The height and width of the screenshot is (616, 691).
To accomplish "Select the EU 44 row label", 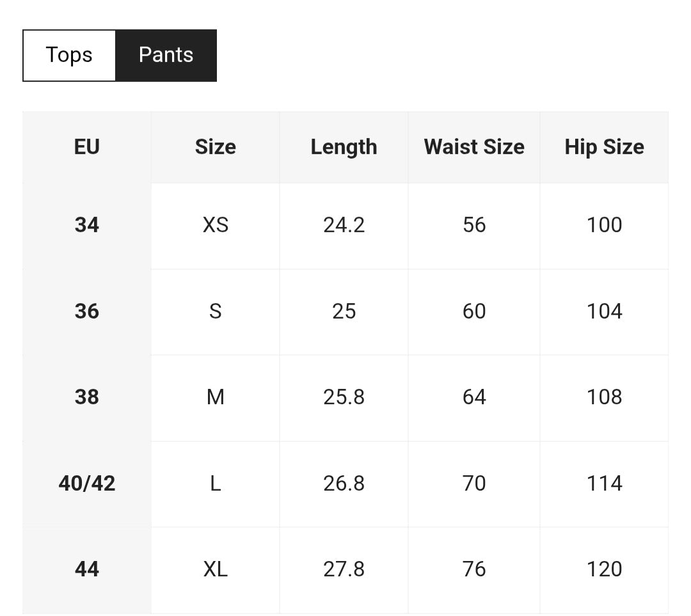I will 87,569.
